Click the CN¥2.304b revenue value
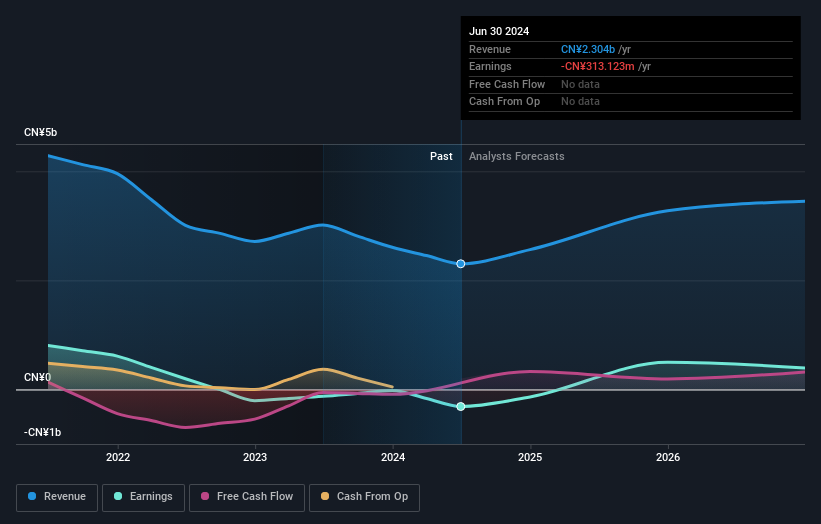 pos(587,49)
